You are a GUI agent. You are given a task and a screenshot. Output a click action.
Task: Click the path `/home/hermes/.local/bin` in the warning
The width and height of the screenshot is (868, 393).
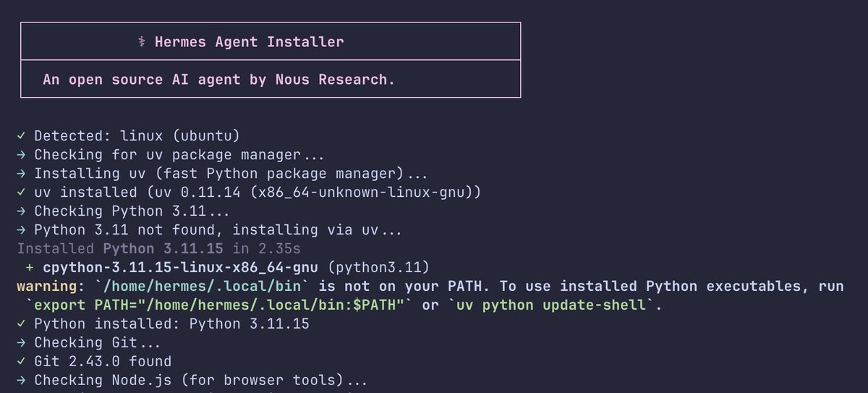point(201,287)
